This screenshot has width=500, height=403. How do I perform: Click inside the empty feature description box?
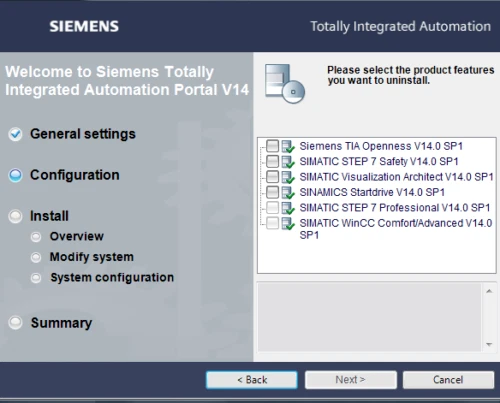point(369,317)
